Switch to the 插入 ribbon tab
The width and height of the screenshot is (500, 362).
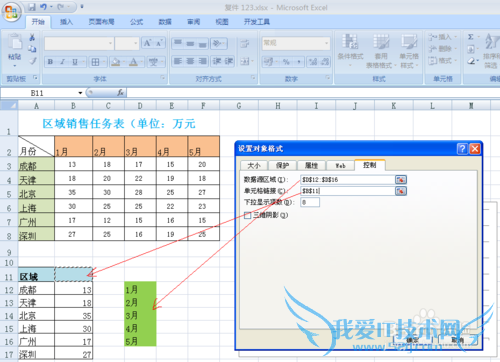coord(66,22)
